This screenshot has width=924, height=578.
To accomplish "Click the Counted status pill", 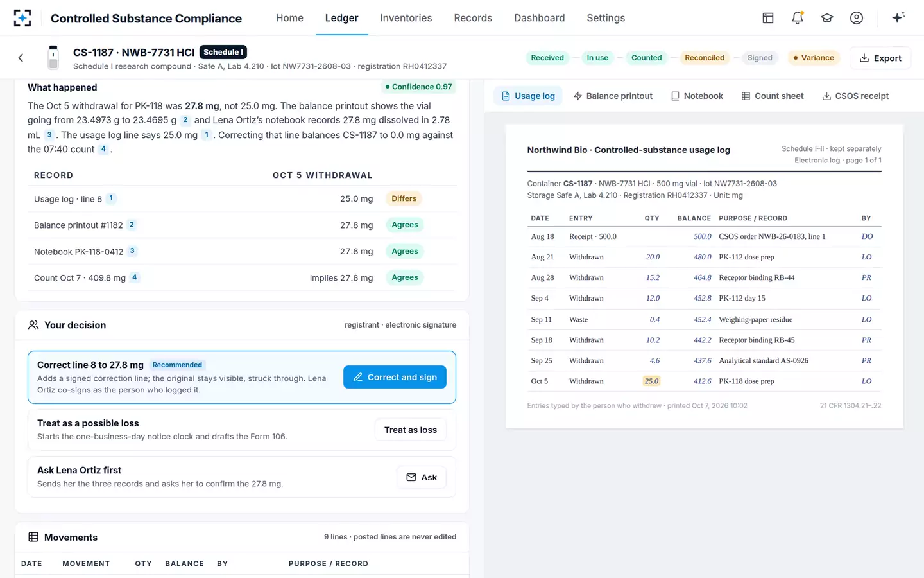I will tap(646, 58).
